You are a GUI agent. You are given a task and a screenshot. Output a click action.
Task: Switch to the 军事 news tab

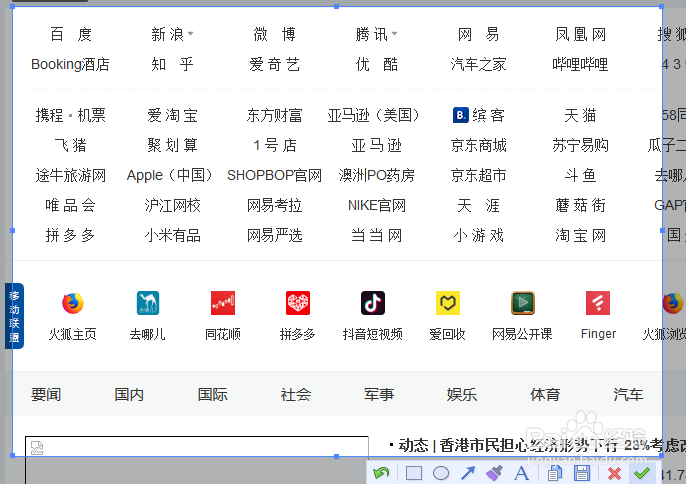pos(379,394)
